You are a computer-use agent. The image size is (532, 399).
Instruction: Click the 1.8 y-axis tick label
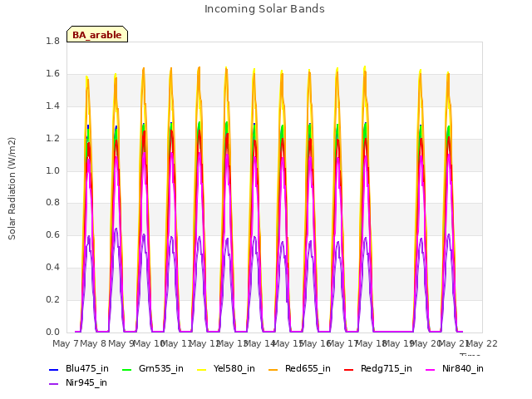(52, 42)
